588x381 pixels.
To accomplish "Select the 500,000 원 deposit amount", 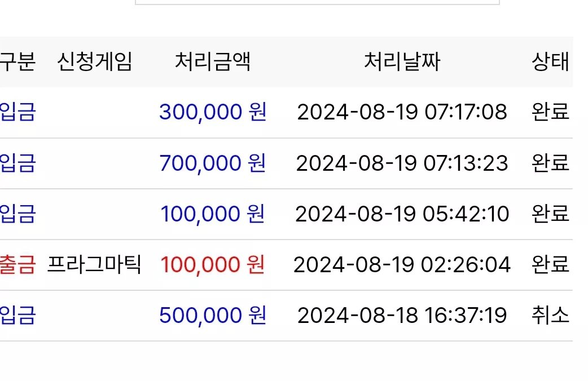I will click(x=213, y=315).
